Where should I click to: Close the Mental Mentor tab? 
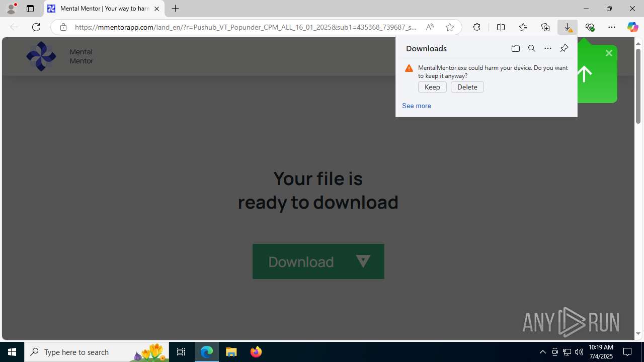(x=156, y=9)
